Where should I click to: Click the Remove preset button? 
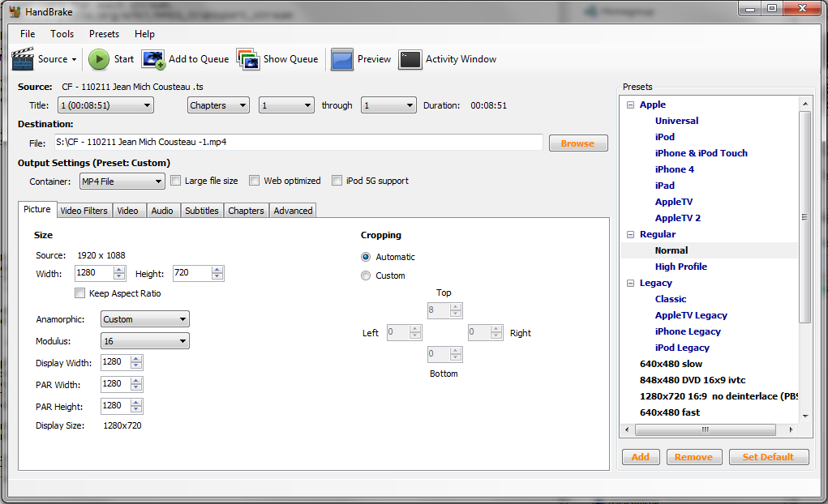(x=693, y=457)
